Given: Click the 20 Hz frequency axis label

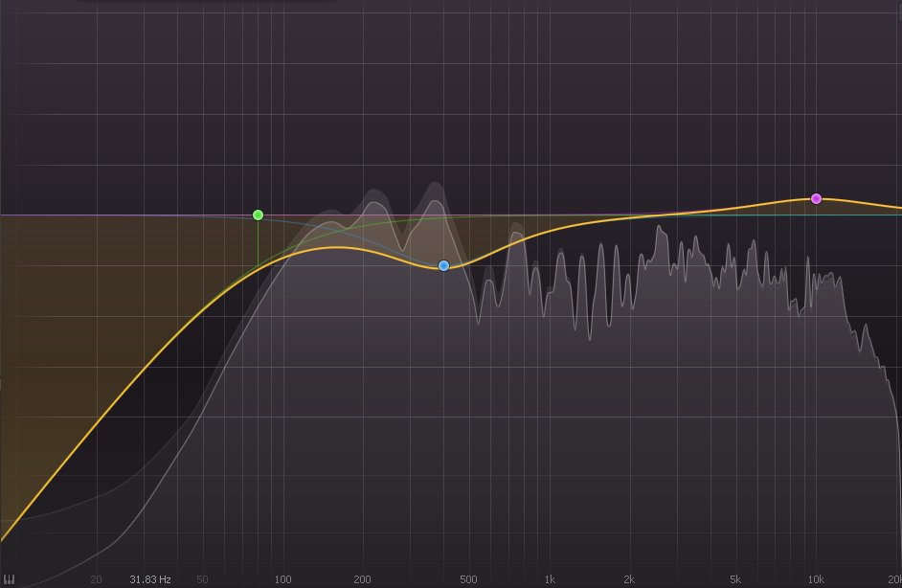Looking at the screenshot, I should point(96,579).
